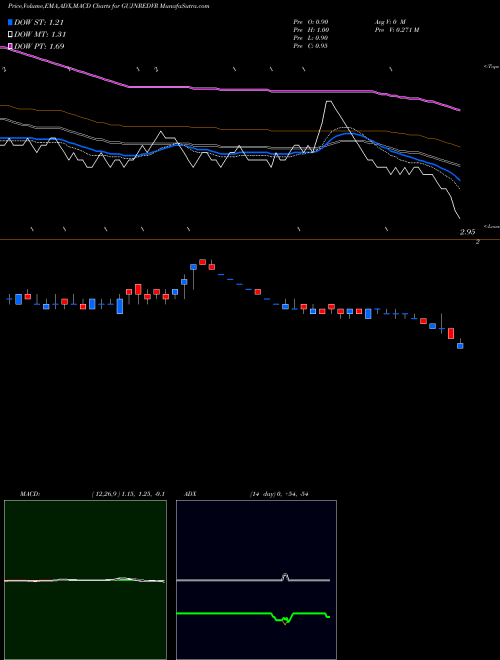Click the 'Pre V: 0.271 M' value
This screenshot has height=660, width=500.
pos(396,30)
